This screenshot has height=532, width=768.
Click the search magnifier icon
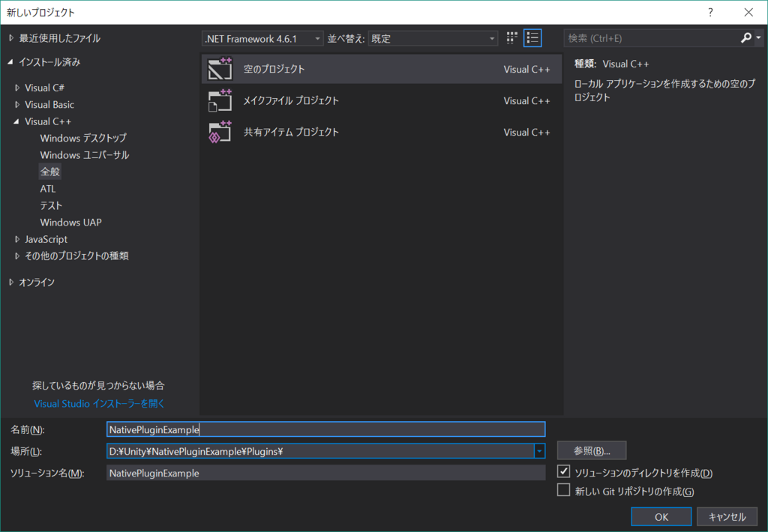pyautogui.click(x=746, y=37)
